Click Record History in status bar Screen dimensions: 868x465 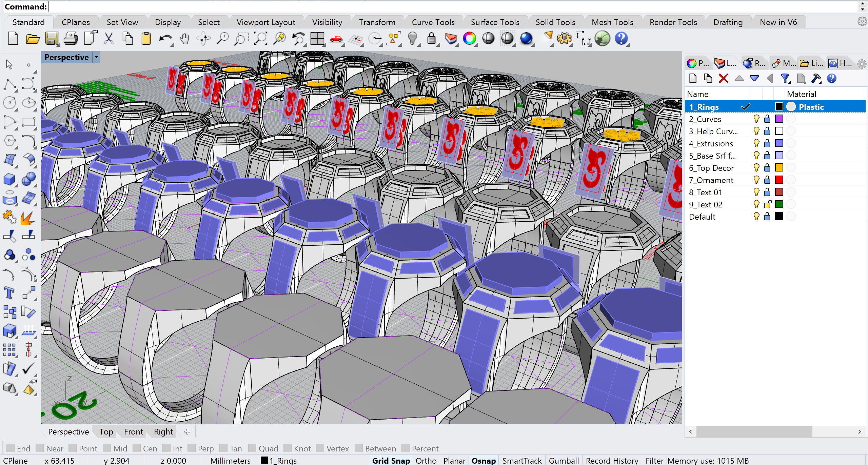click(x=612, y=461)
